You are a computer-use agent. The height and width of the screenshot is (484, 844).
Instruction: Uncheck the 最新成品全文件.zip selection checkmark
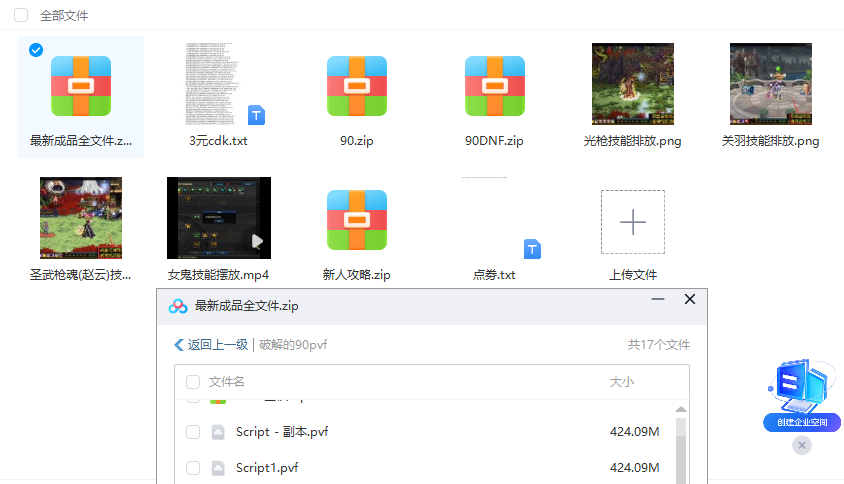coord(36,50)
